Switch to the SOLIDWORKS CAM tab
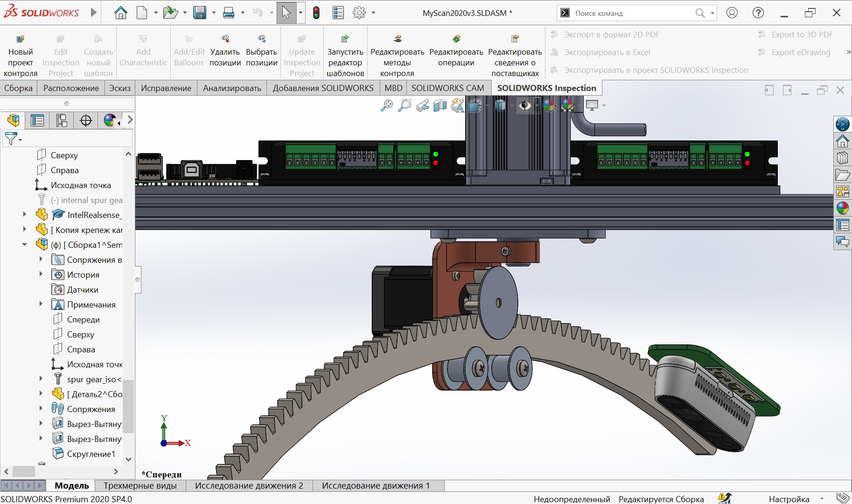The height and width of the screenshot is (504, 852). tap(447, 88)
